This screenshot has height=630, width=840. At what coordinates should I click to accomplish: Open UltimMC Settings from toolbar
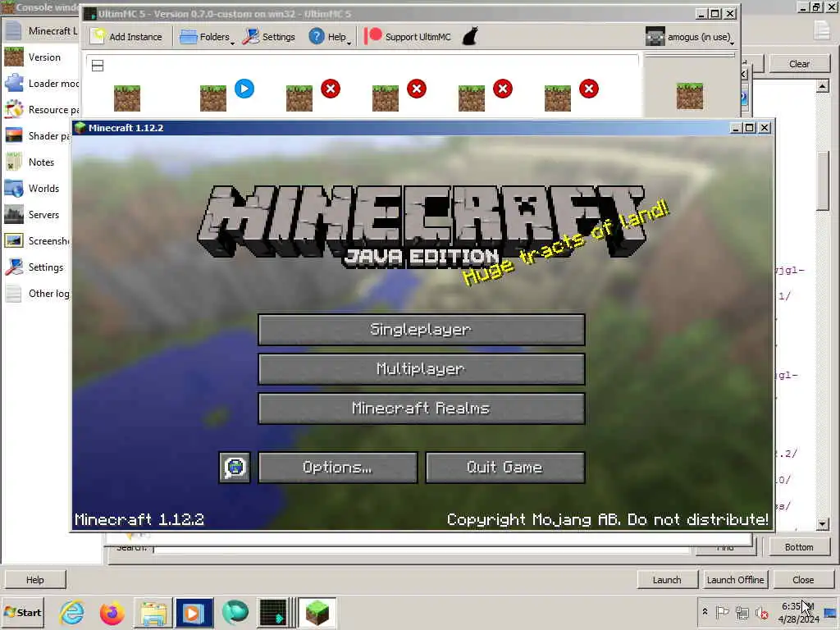coord(269,37)
